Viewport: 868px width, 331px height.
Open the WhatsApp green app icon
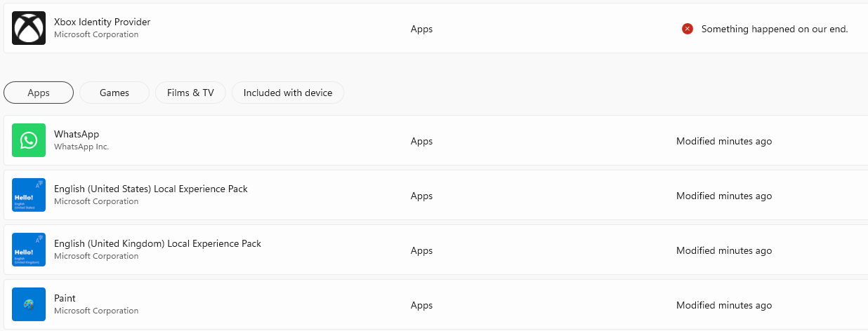pos(29,140)
